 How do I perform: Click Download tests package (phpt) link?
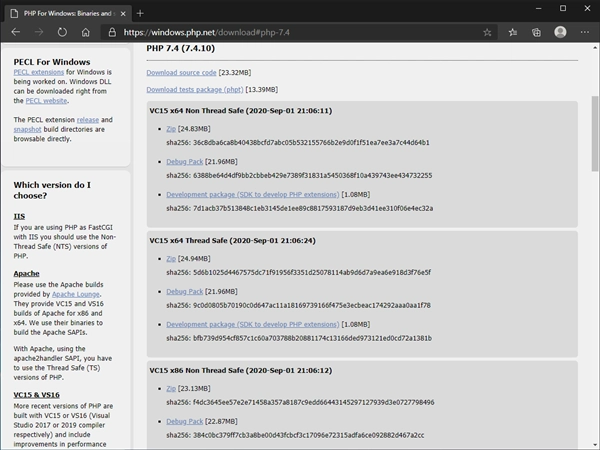pyautogui.click(x=195, y=90)
